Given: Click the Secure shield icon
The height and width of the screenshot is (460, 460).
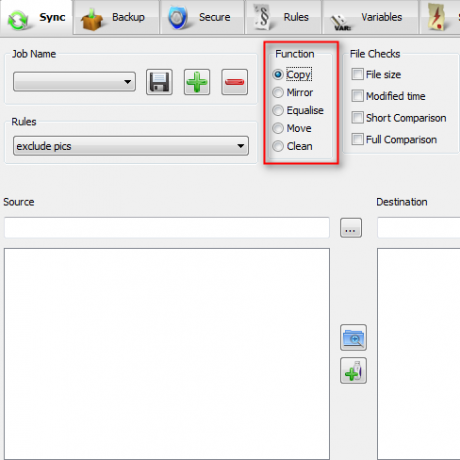Looking at the screenshot, I should pos(177,17).
